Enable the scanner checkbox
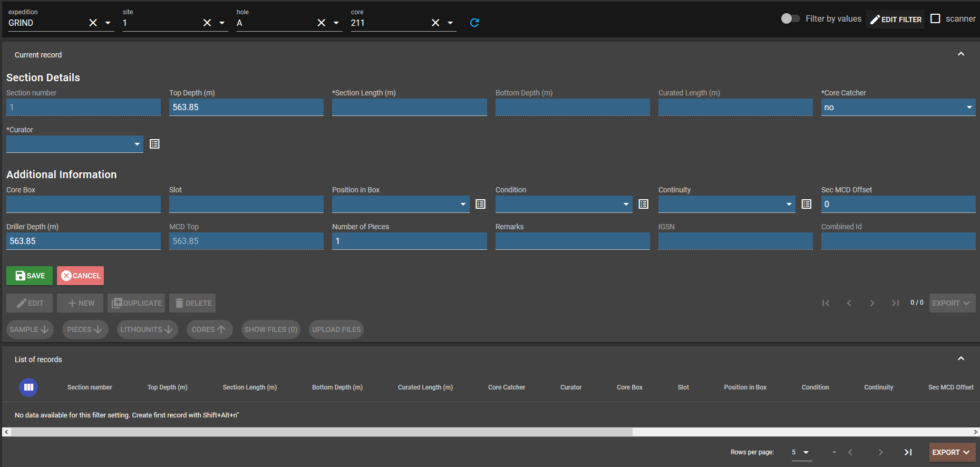Screen dimensions: 980x467 click(x=936, y=18)
